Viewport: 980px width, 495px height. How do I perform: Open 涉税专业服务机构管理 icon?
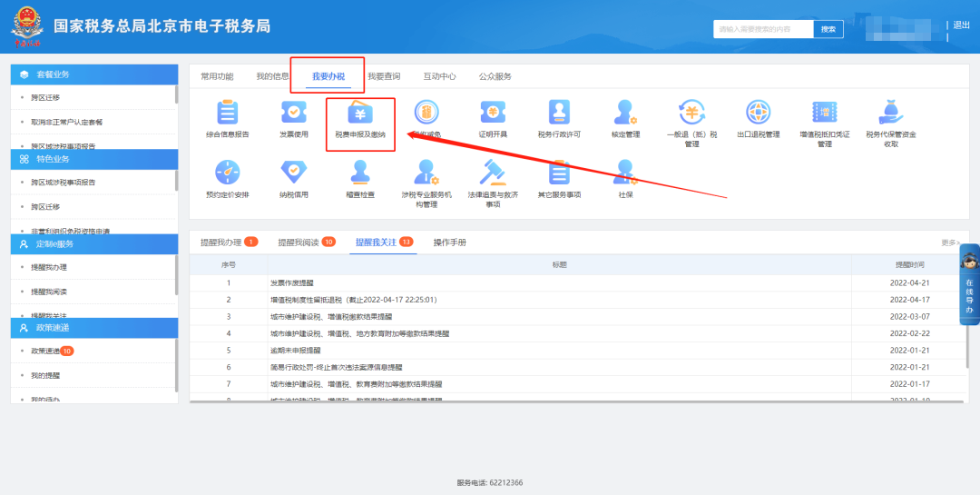click(x=426, y=172)
